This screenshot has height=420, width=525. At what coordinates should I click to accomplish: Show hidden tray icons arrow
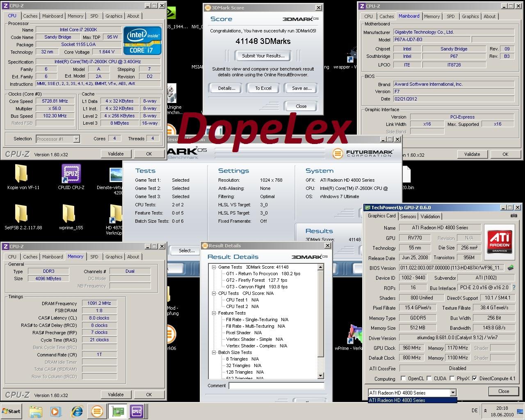pyautogui.click(x=486, y=411)
